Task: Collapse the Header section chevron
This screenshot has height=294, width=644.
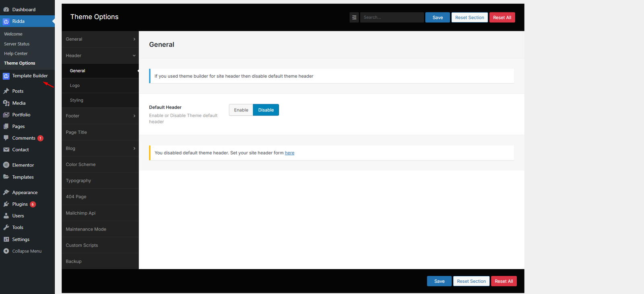Action: coord(134,56)
